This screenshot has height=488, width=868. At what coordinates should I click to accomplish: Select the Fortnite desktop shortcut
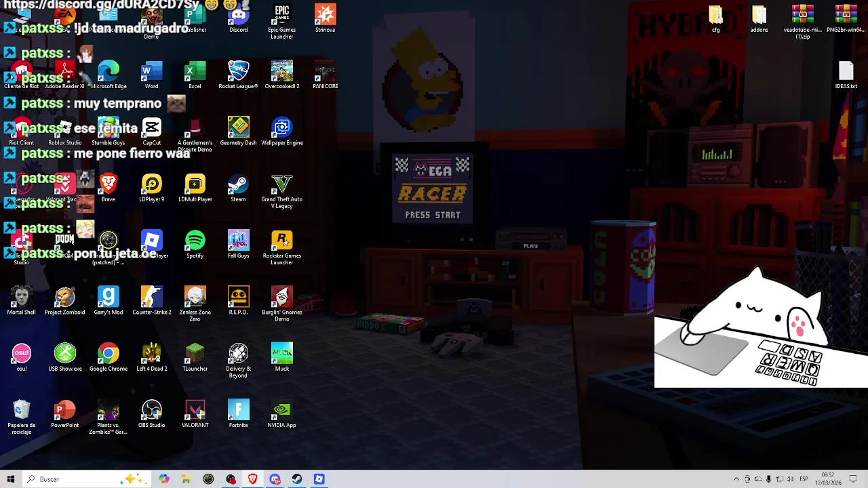coord(238,414)
